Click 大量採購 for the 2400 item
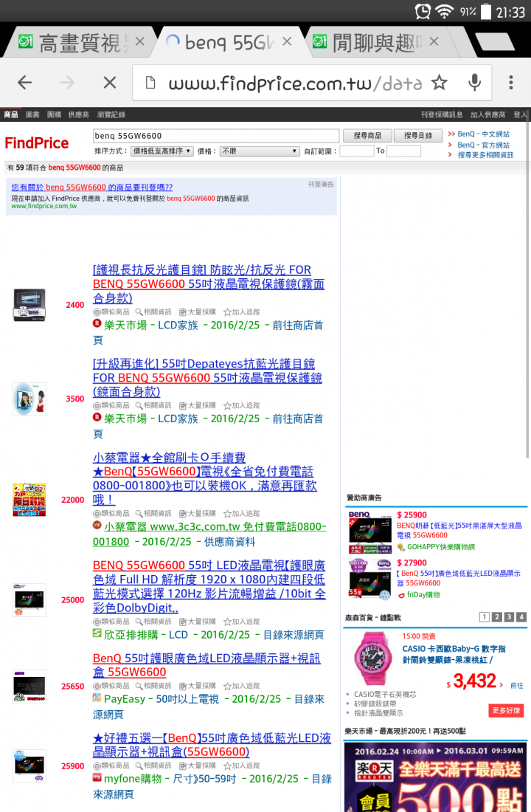The width and height of the screenshot is (531, 812). point(197,312)
